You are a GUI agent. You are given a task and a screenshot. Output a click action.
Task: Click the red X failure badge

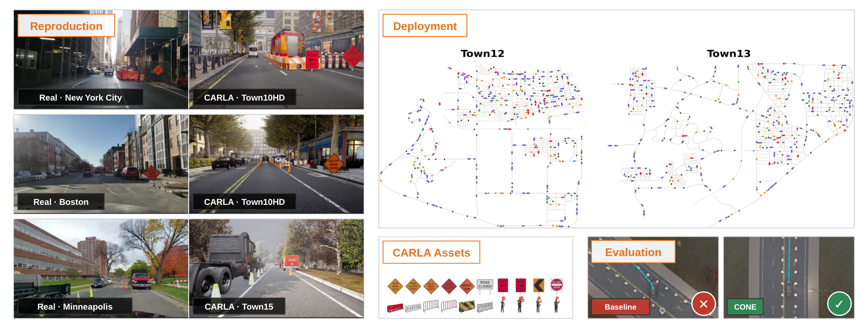[703, 304]
